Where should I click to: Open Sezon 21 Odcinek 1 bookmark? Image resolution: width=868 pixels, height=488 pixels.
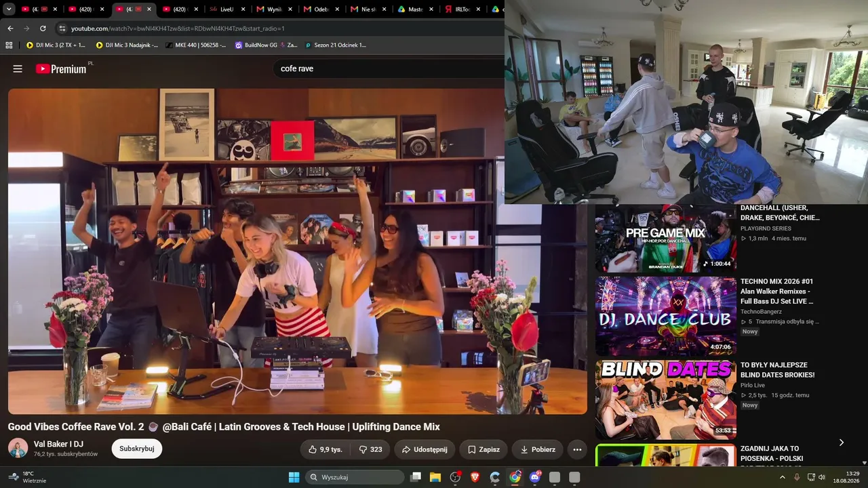(x=335, y=45)
